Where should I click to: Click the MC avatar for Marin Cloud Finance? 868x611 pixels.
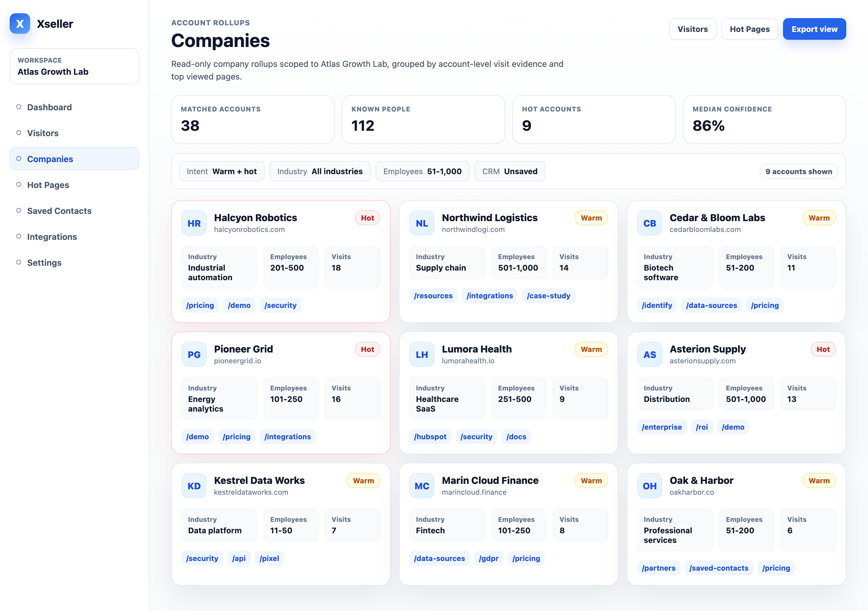coord(422,486)
